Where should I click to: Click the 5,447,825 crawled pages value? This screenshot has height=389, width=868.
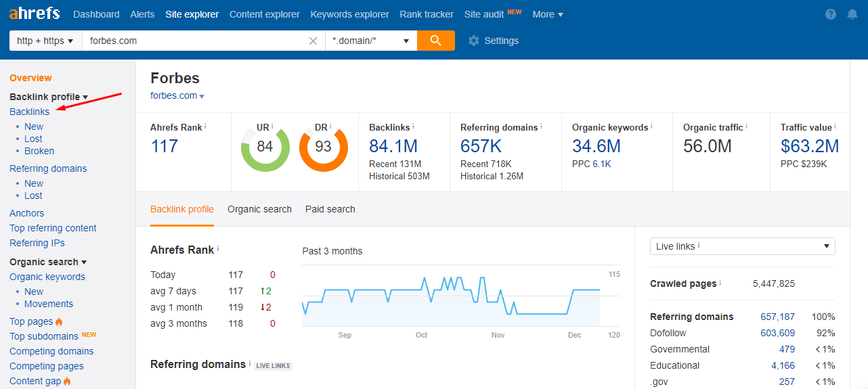click(x=774, y=283)
